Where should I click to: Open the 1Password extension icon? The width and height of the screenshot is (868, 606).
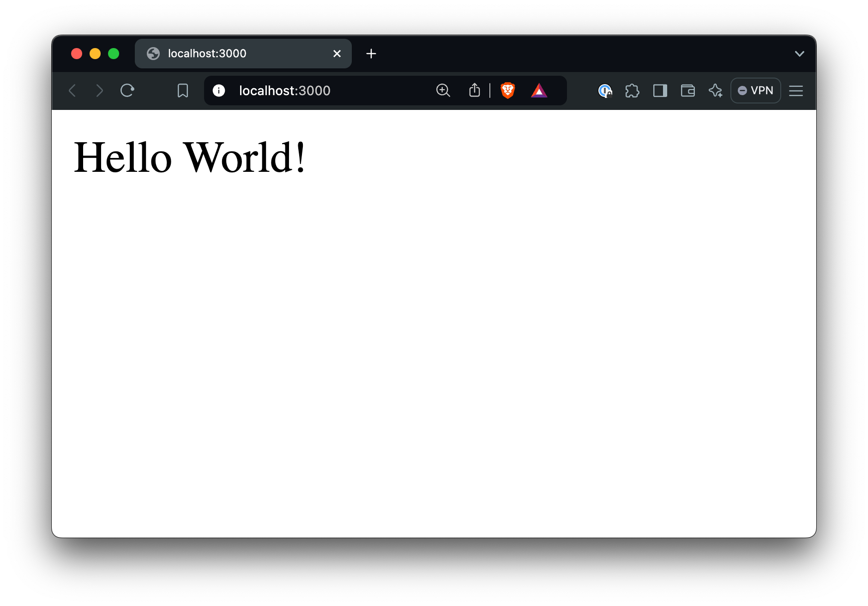tap(605, 91)
